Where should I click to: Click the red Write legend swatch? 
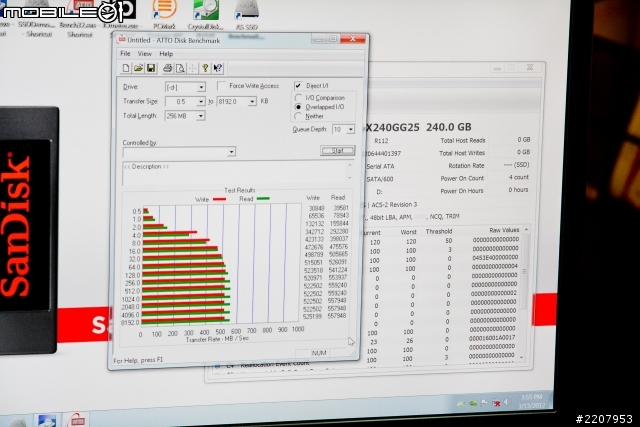pos(219,200)
